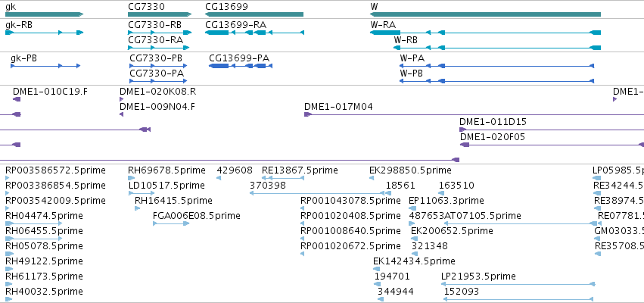
Task: Click the W-PA protein label
Action: point(412,58)
